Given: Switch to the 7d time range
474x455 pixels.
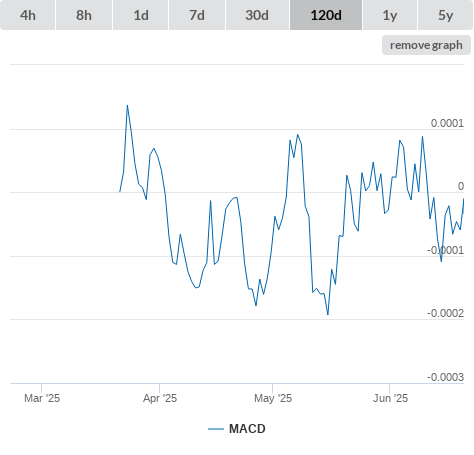Looking at the screenshot, I should pos(197,15).
